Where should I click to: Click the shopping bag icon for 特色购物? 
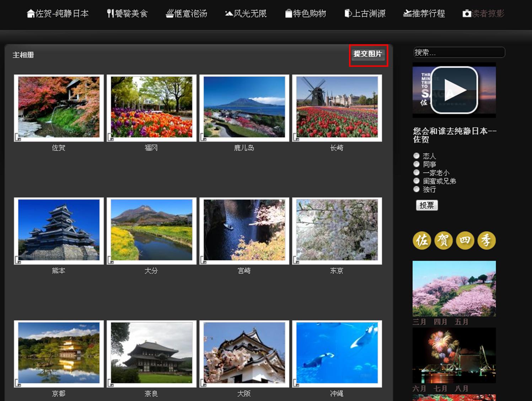point(289,14)
